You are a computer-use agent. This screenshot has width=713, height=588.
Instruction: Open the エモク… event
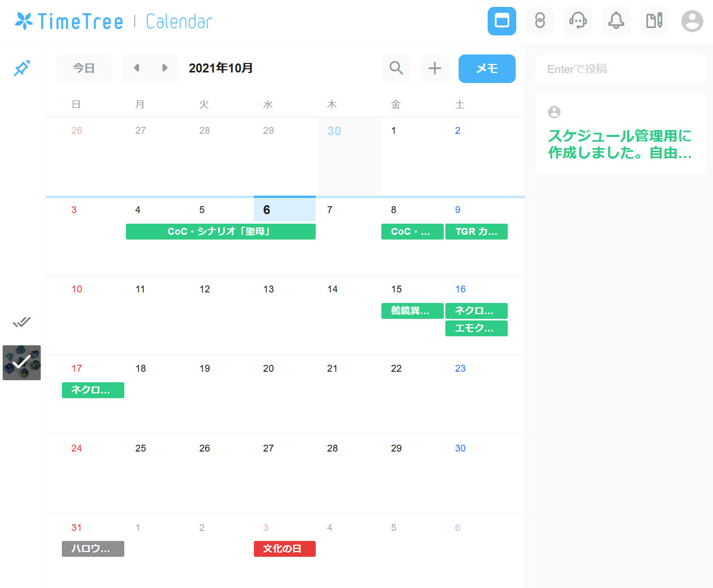477,328
